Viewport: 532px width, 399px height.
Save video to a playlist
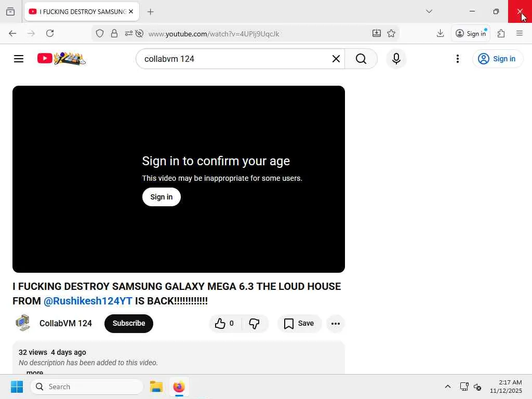point(299,323)
